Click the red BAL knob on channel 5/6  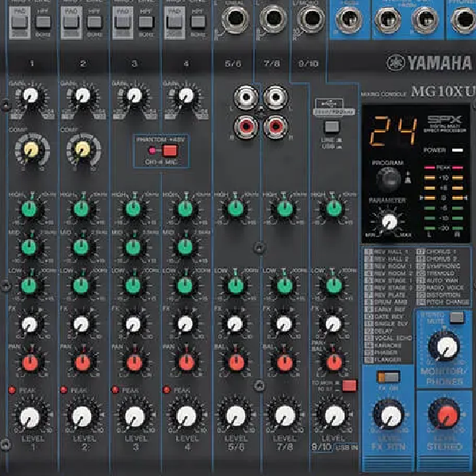tap(236, 363)
